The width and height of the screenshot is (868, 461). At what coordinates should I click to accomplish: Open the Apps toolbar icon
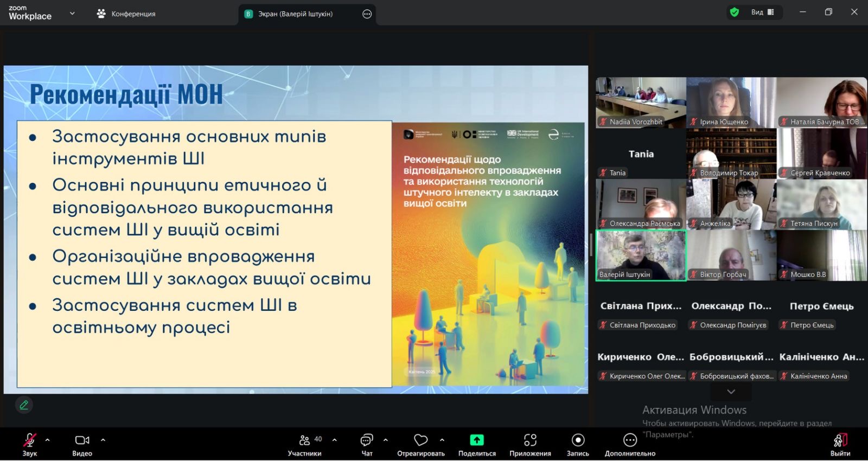coord(530,440)
